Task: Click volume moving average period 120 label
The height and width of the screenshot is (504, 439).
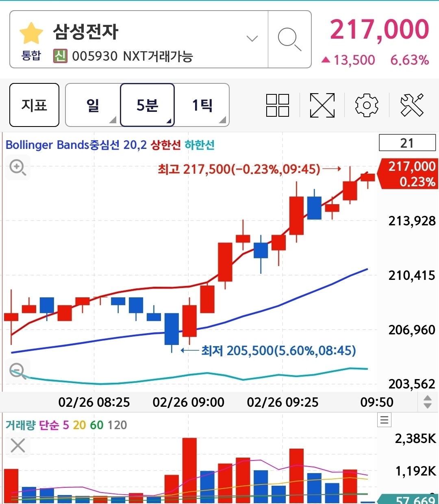Action: pyautogui.click(x=117, y=425)
